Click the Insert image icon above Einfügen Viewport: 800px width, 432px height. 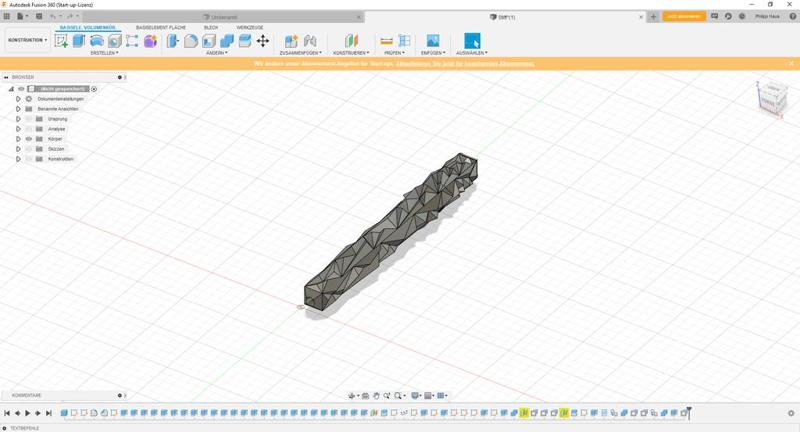click(432, 41)
